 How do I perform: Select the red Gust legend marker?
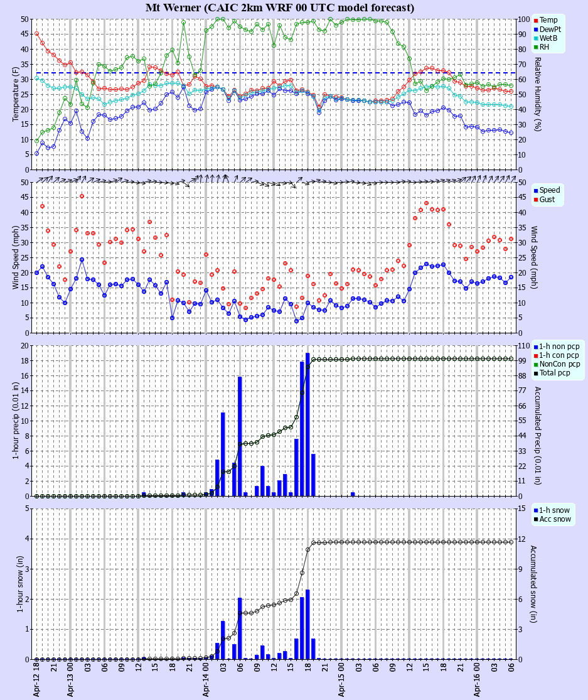point(536,199)
